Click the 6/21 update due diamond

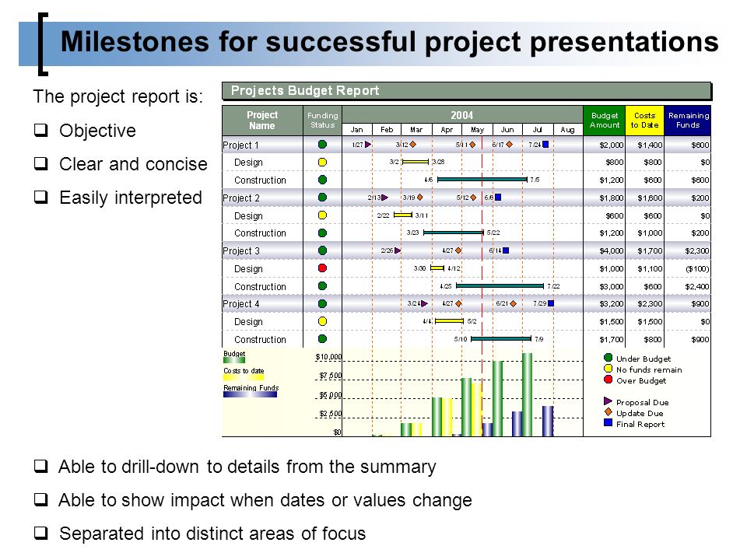pos(513,303)
